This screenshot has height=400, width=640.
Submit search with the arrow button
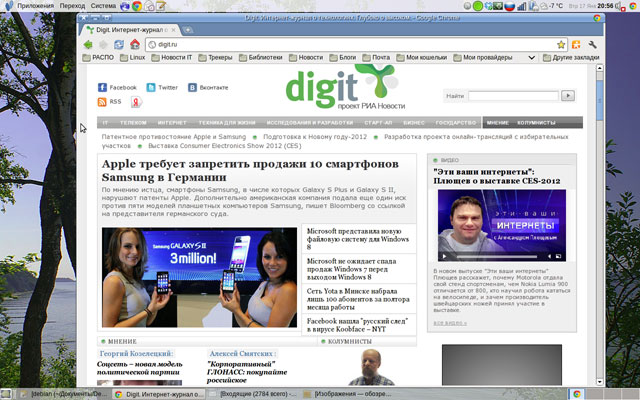(568, 96)
